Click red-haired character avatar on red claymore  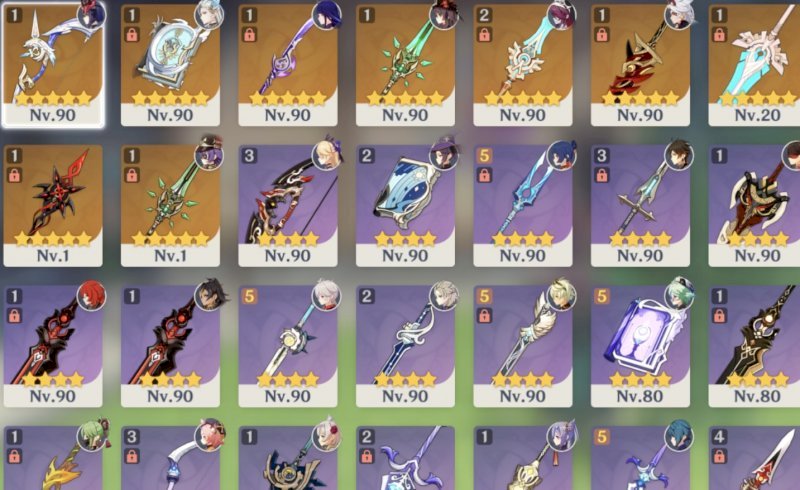click(92, 295)
